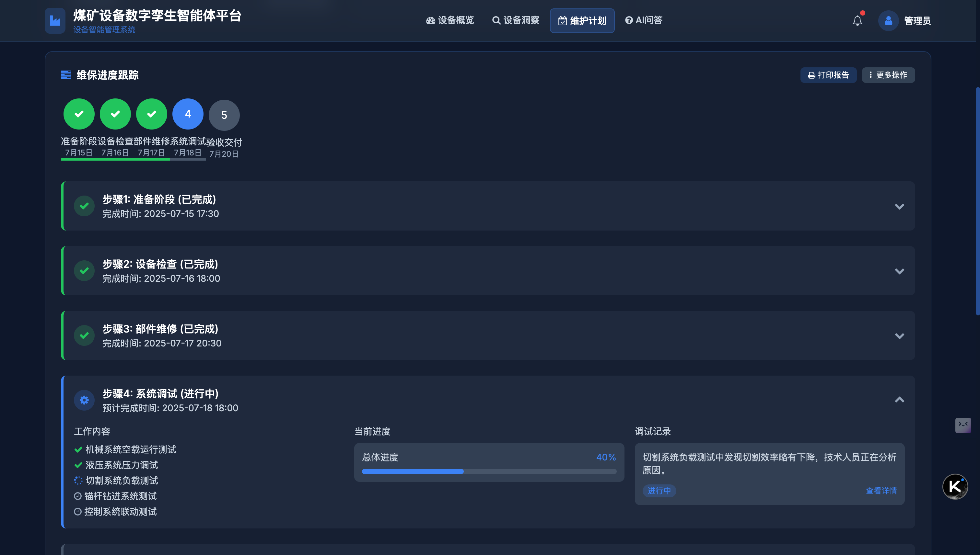The width and height of the screenshot is (980, 555).
Task: Click the 总体进度 progress bar
Action: pos(489,471)
